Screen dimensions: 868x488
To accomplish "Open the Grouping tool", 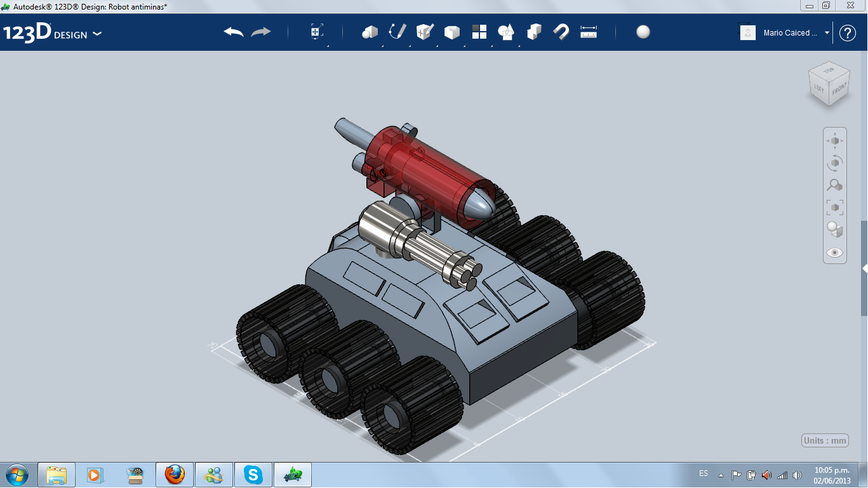I will 506,32.
